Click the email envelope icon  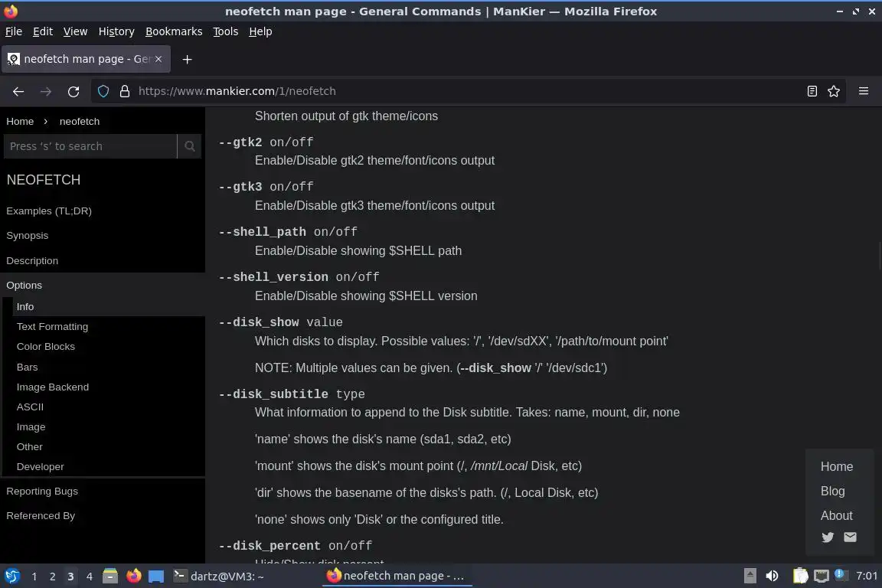[850, 537]
